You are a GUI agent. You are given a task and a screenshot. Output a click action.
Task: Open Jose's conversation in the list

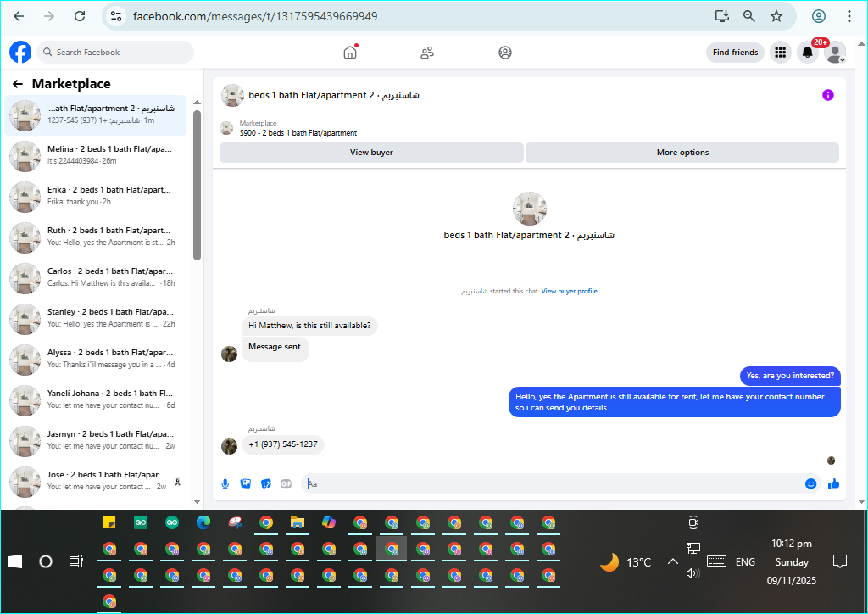(x=97, y=481)
